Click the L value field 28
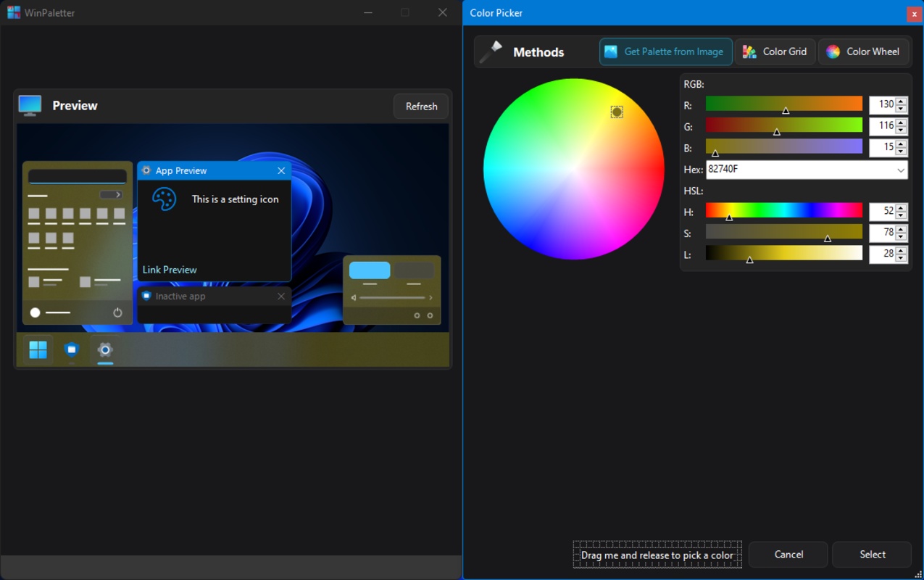The image size is (924, 580). [883, 254]
